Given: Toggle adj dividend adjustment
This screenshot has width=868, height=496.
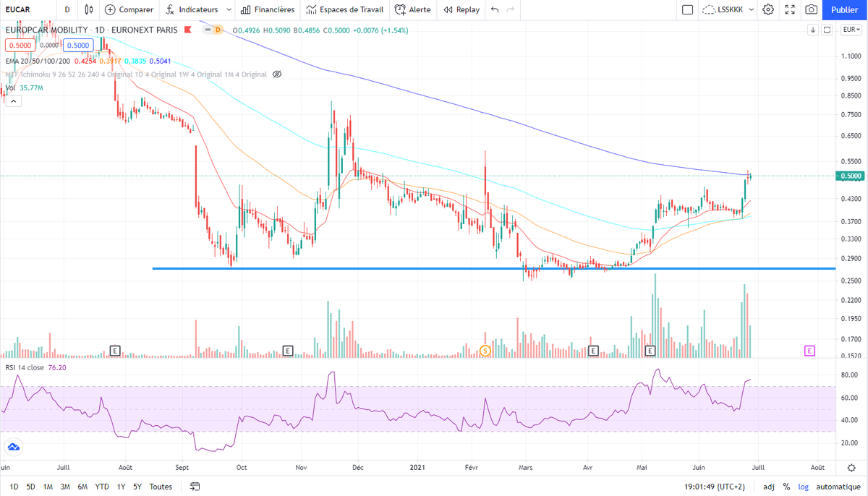Looking at the screenshot, I should tap(769, 487).
